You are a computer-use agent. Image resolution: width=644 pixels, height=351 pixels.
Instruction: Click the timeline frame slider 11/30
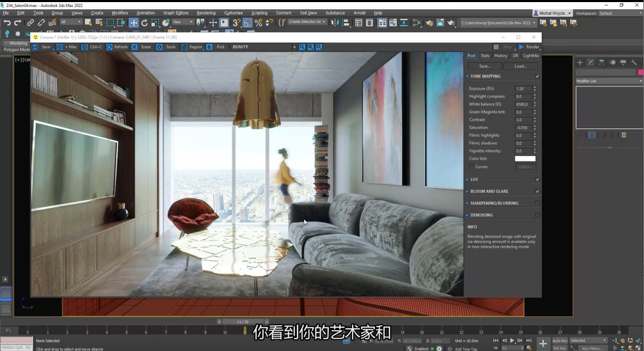coord(242,322)
